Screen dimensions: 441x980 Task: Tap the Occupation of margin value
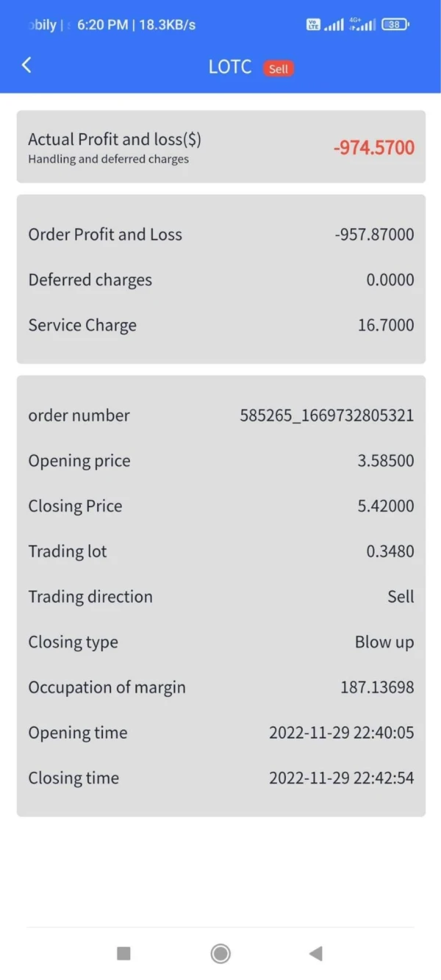(x=377, y=687)
